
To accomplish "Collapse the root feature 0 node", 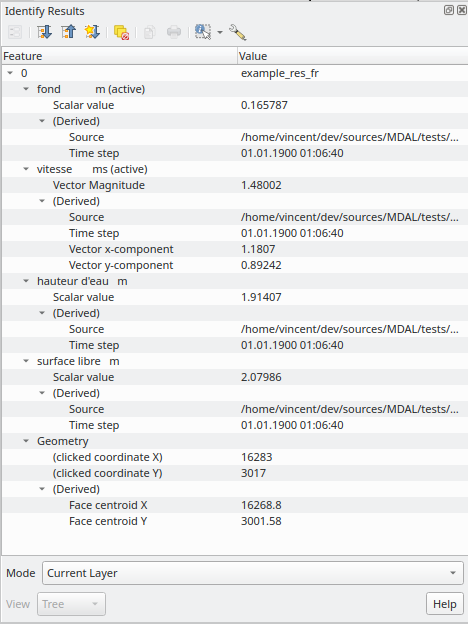I will pyautogui.click(x=10, y=73).
